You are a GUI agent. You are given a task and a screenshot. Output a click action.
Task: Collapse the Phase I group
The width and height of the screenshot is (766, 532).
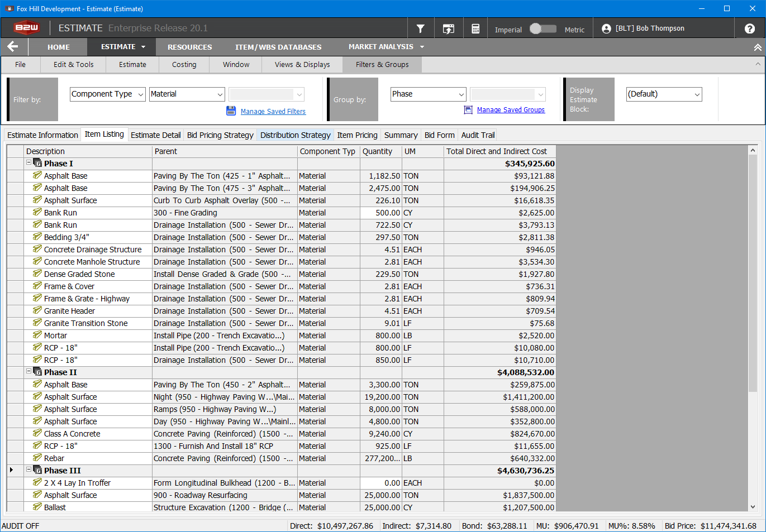click(29, 162)
